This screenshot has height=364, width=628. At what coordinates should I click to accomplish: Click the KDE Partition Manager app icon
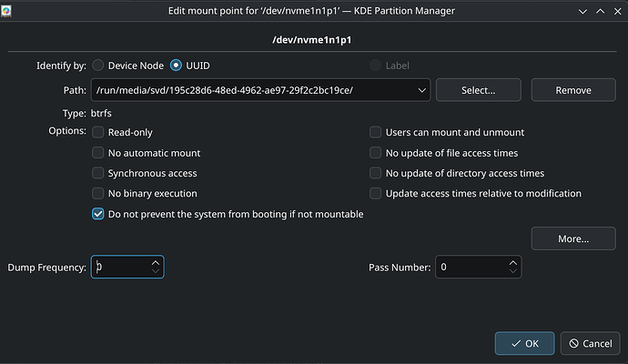coord(6,11)
